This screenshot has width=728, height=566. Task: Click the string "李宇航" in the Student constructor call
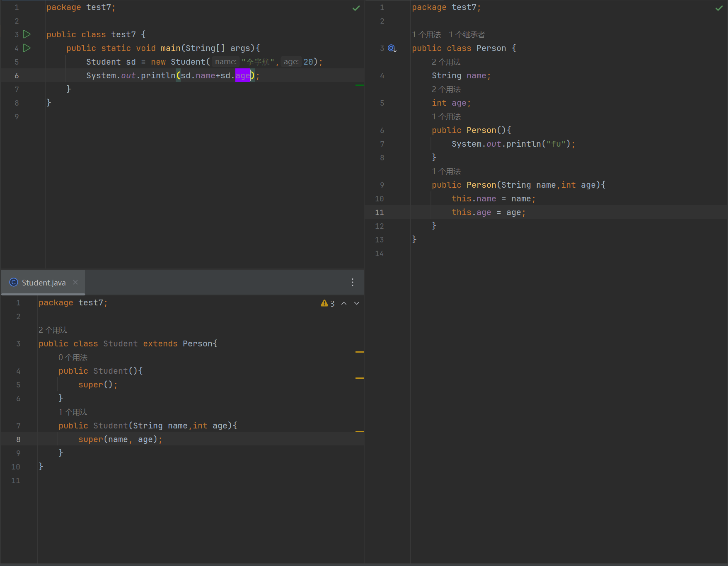click(258, 62)
